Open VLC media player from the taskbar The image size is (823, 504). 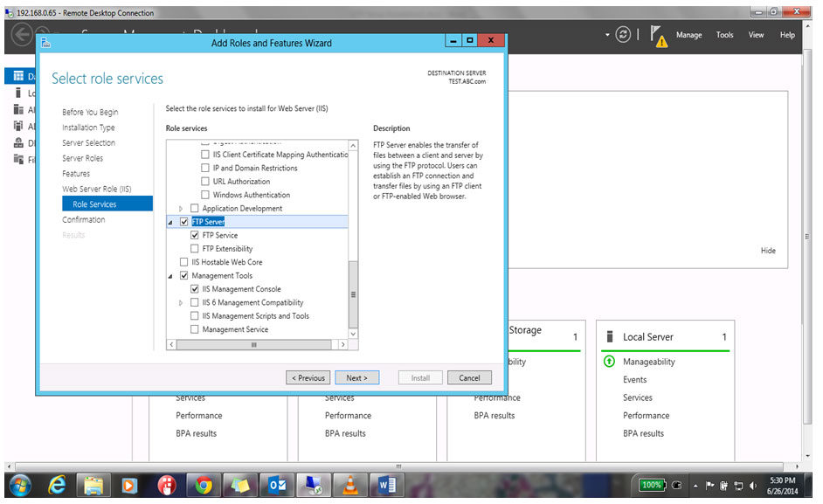pos(350,485)
